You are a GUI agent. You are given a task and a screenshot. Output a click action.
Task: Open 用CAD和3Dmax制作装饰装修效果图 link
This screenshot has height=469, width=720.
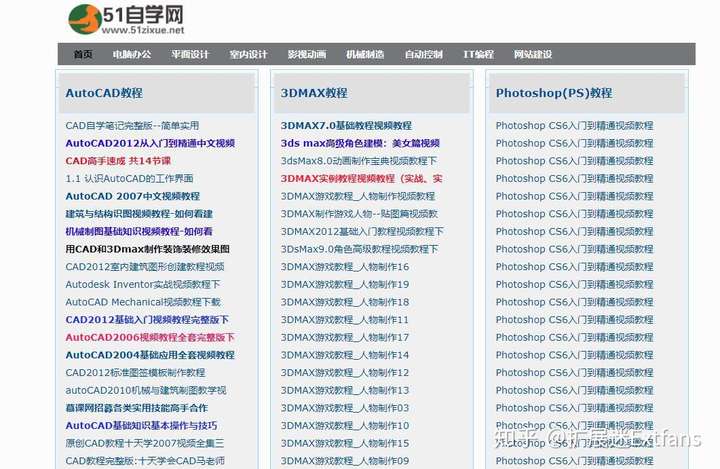147,249
